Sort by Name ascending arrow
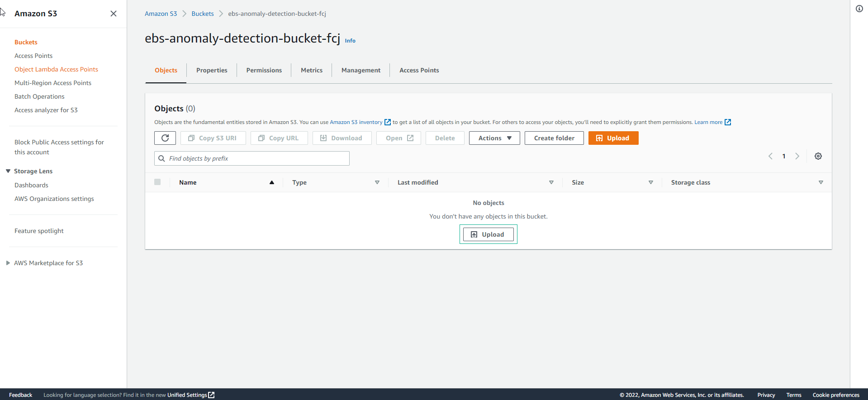The width and height of the screenshot is (868, 400). pyautogui.click(x=272, y=182)
